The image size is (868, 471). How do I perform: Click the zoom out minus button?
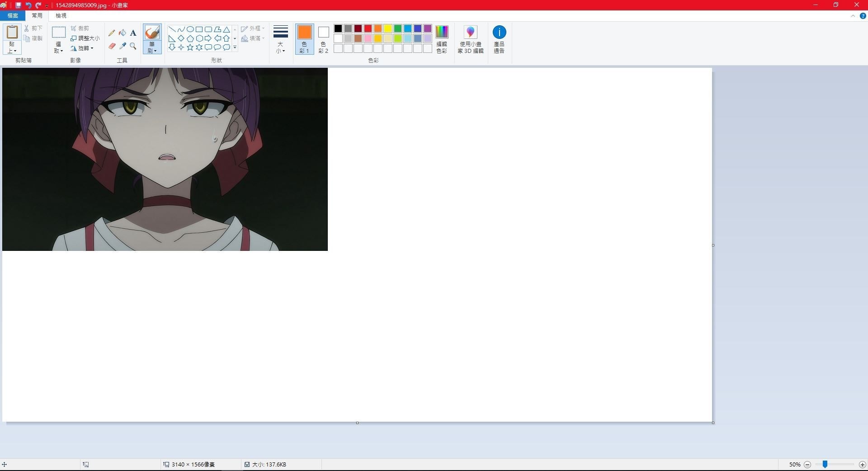[807, 464]
